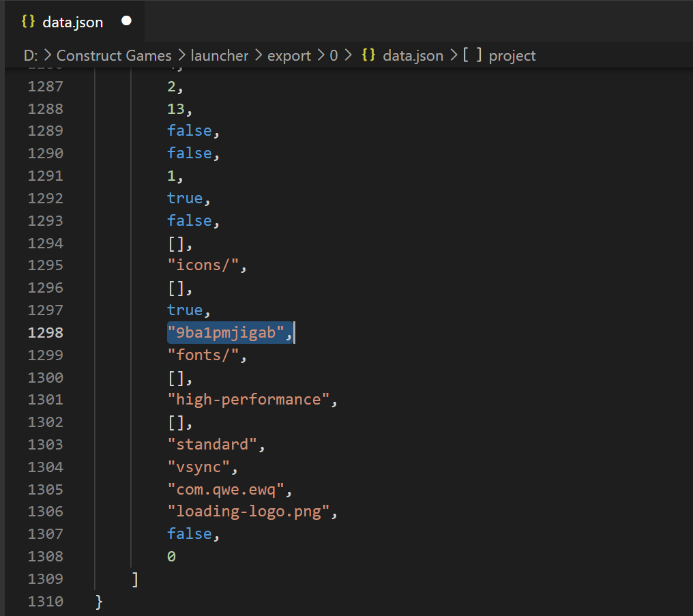Click the number 13 in the code
Viewport: 693px width, 616px height.
pos(176,108)
